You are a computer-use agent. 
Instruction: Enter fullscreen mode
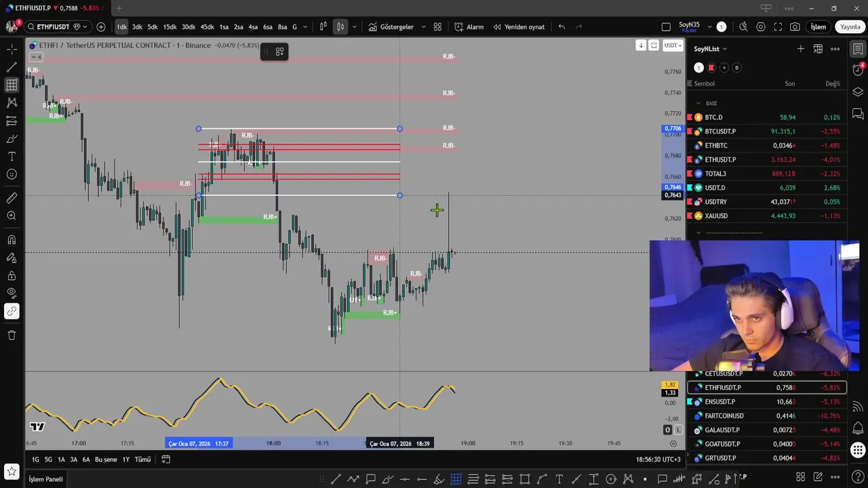(778, 27)
